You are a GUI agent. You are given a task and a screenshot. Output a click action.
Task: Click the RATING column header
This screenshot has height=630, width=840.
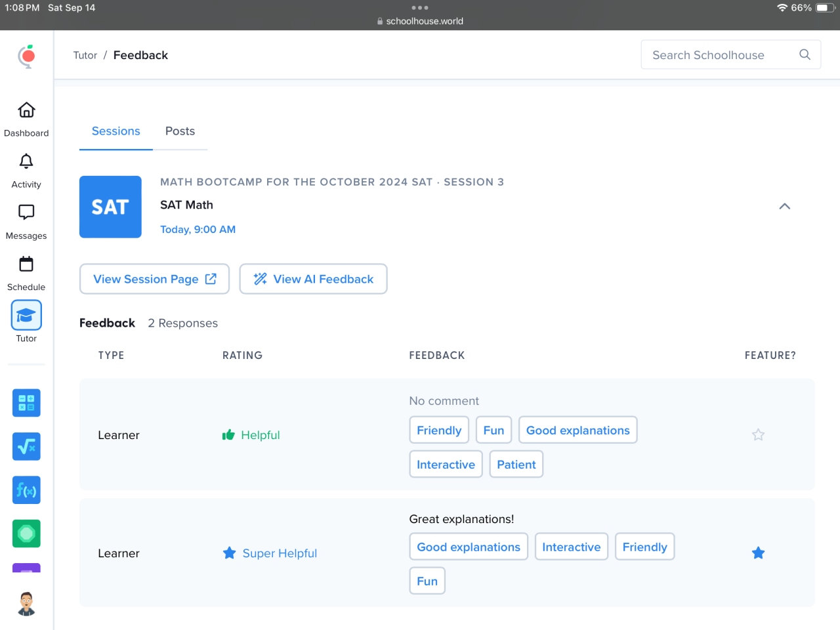click(x=242, y=355)
